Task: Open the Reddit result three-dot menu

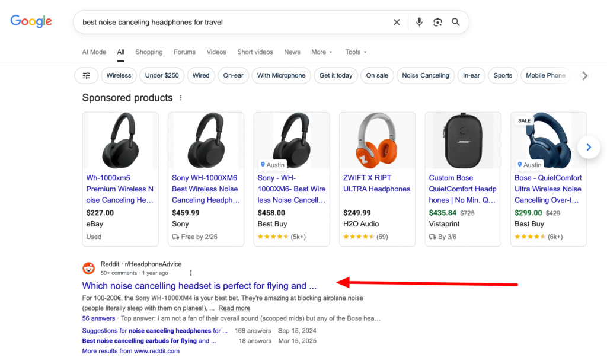Action: tap(191, 273)
